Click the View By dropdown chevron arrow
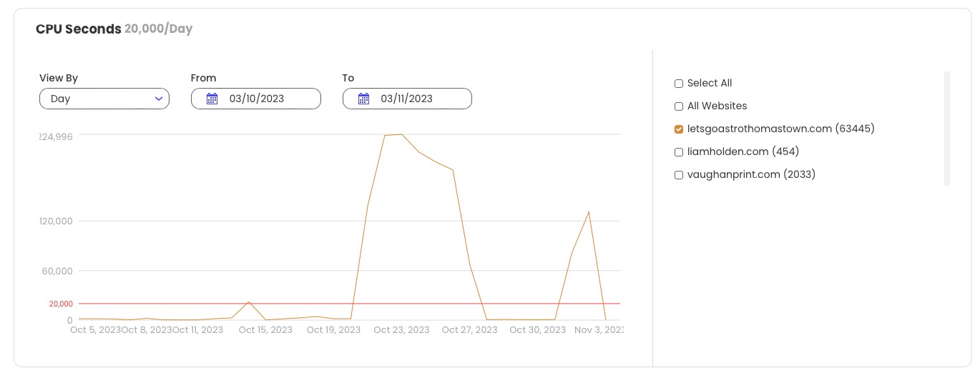Image resolution: width=980 pixels, height=383 pixels. [159, 99]
